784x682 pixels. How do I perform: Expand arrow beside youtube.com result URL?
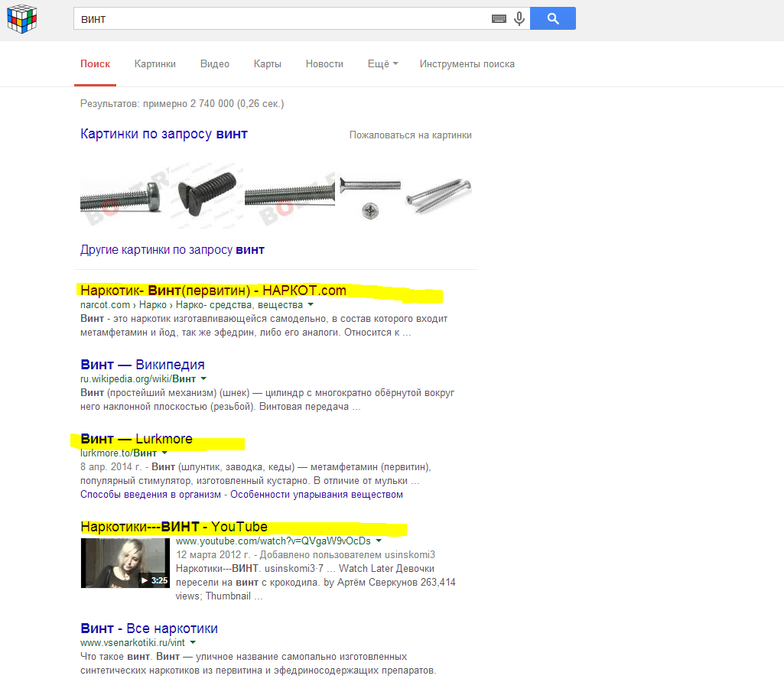[x=379, y=541]
